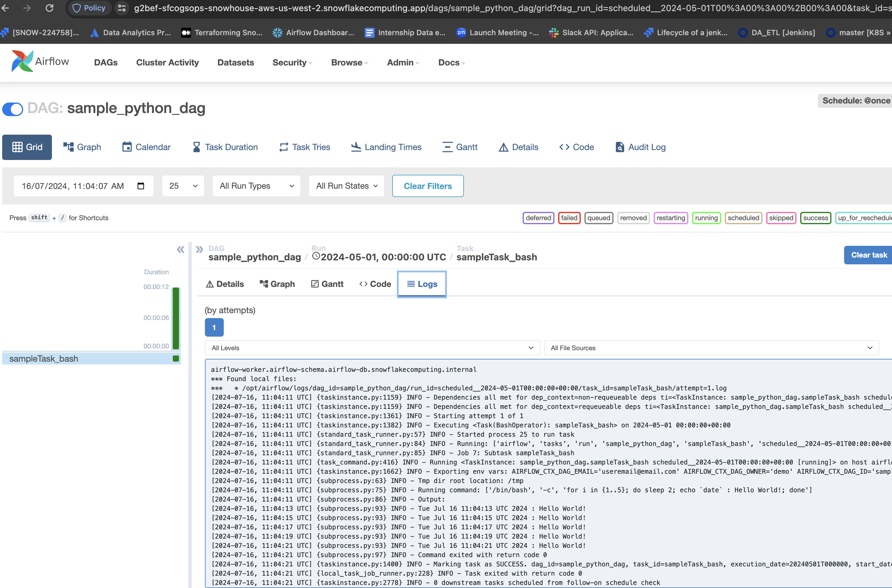Switch to the task Details tab
This screenshot has width=892, height=588.
(225, 284)
